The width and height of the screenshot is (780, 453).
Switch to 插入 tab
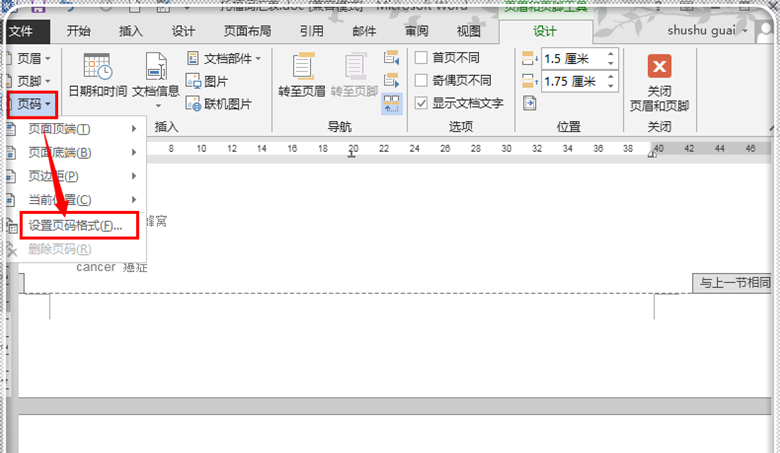click(x=131, y=31)
